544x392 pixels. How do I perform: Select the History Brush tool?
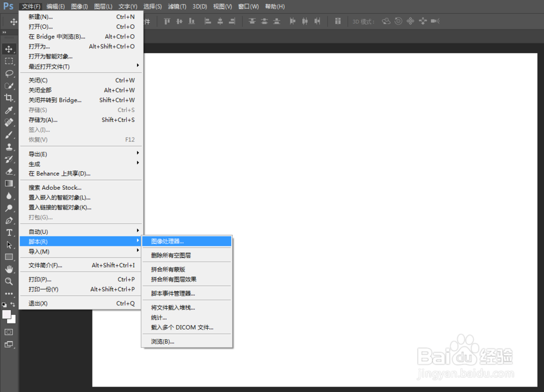tap(9, 159)
